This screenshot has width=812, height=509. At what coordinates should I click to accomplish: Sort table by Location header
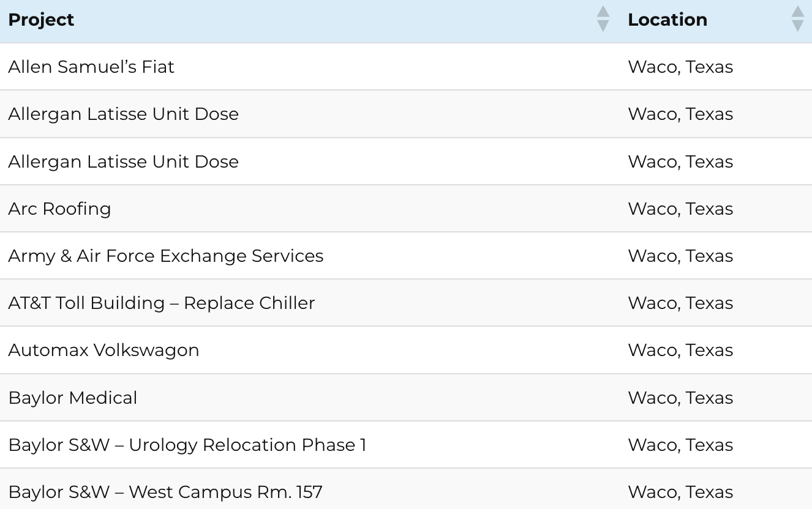(x=667, y=20)
